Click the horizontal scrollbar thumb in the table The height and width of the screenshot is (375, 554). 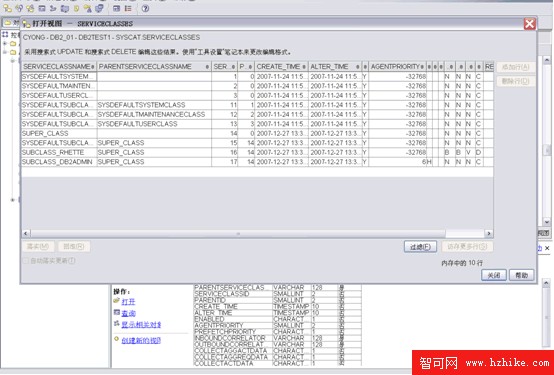point(238,233)
